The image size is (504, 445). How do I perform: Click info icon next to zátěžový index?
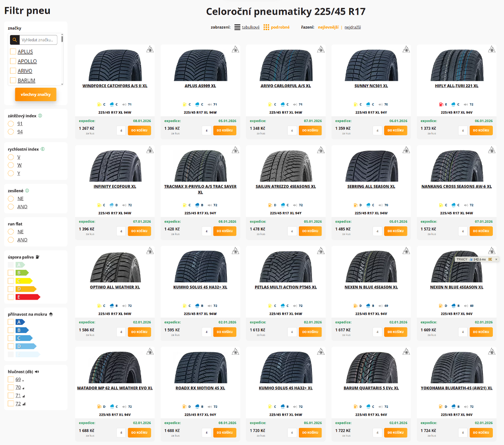click(x=40, y=116)
